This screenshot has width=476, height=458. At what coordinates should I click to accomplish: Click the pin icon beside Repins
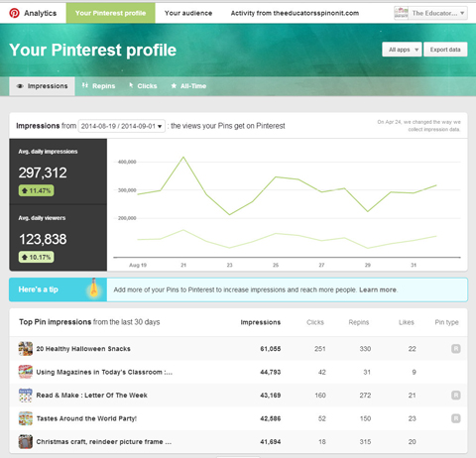coord(85,85)
